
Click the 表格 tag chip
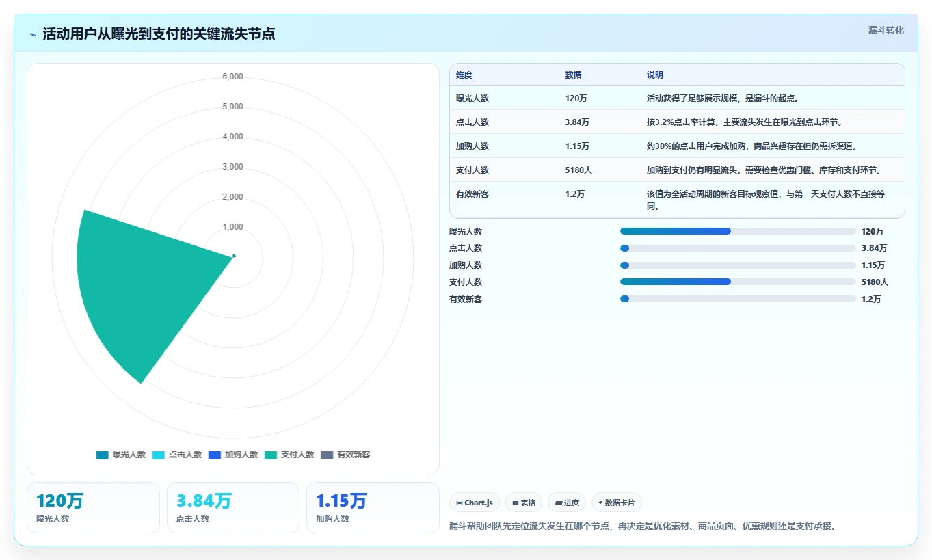[x=524, y=503]
